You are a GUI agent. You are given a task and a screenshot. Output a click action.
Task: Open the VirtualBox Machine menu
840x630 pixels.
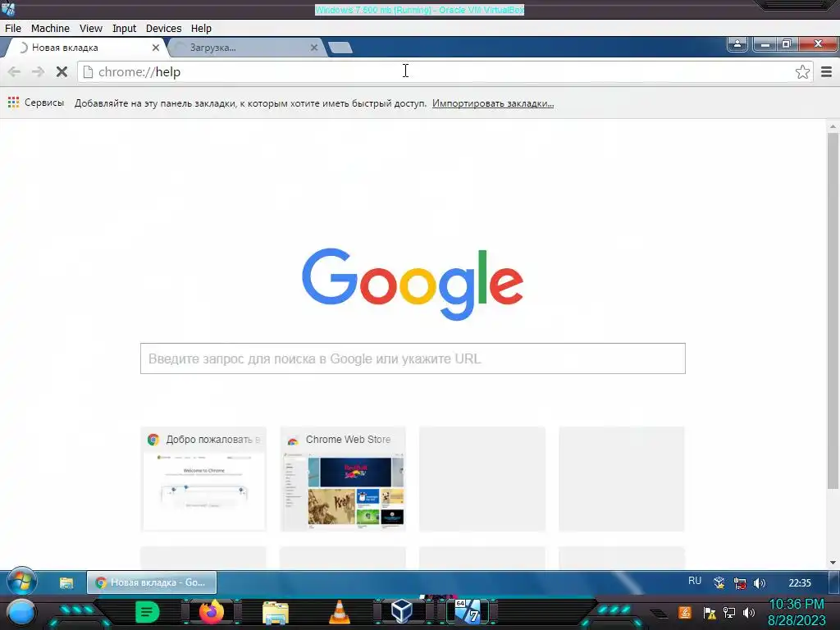tap(50, 29)
